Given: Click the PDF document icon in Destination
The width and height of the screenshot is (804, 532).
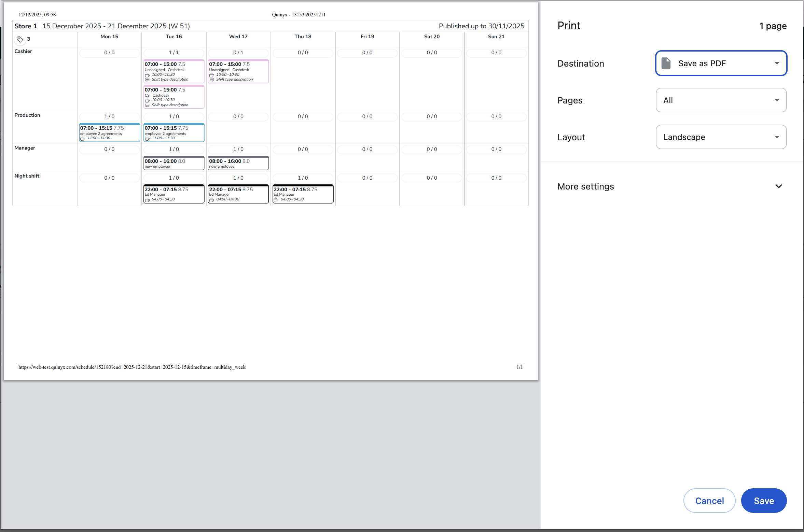Looking at the screenshot, I should (x=666, y=64).
